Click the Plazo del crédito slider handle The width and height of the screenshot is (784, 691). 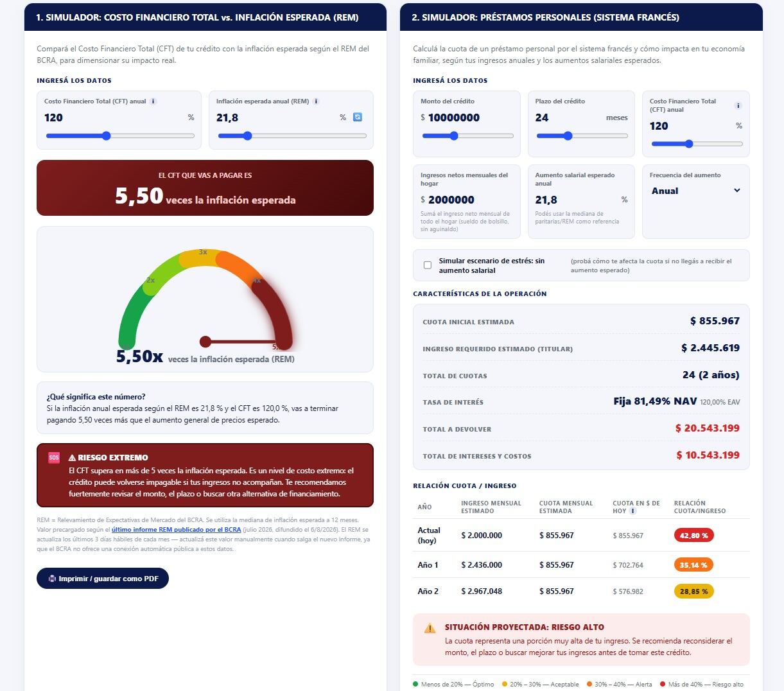click(x=568, y=136)
